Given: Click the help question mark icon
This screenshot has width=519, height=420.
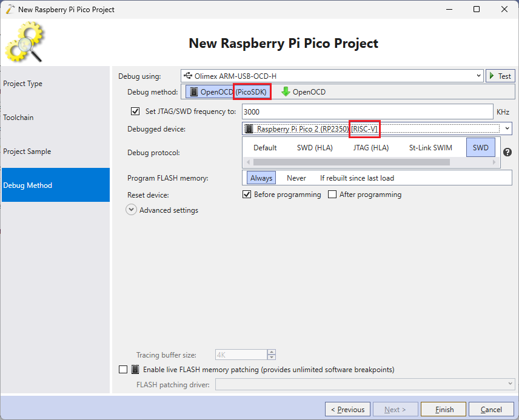Looking at the screenshot, I should 507,153.
